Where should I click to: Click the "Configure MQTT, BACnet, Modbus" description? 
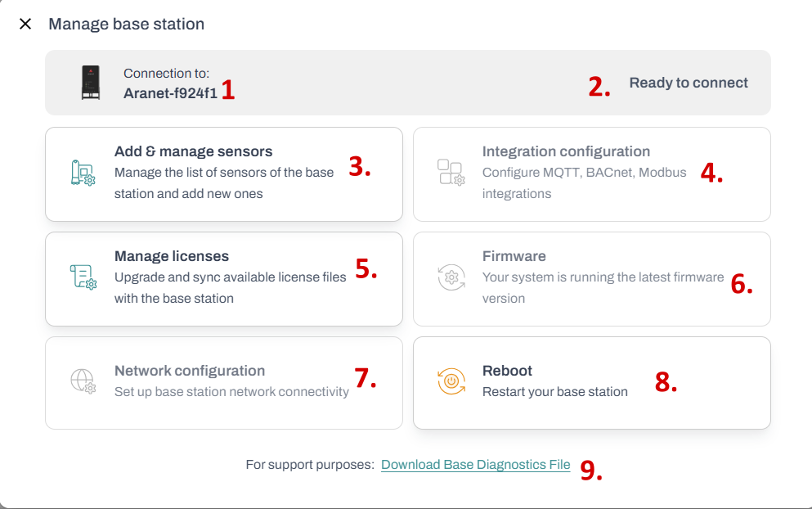(x=584, y=173)
